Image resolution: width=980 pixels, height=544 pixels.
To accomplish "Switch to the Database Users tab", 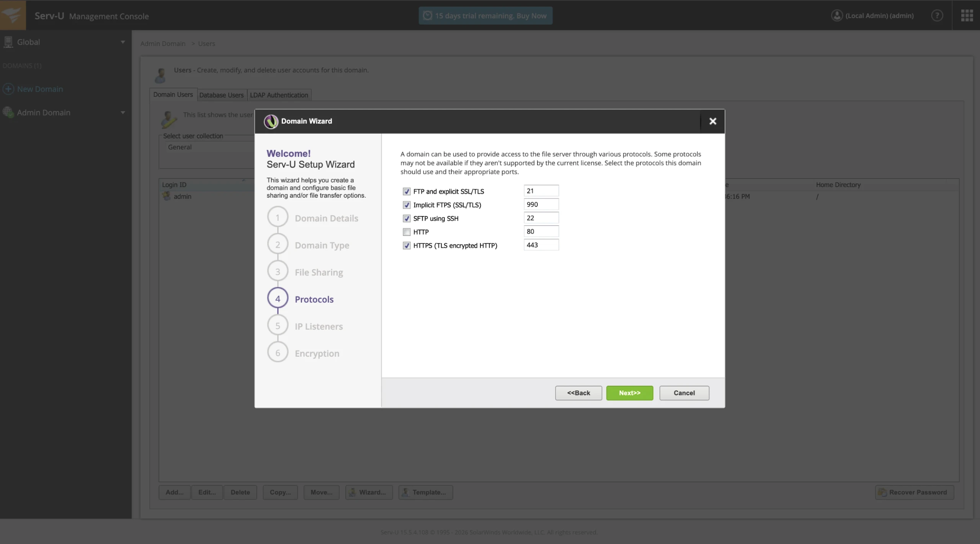I will click(x=221, y=95).
